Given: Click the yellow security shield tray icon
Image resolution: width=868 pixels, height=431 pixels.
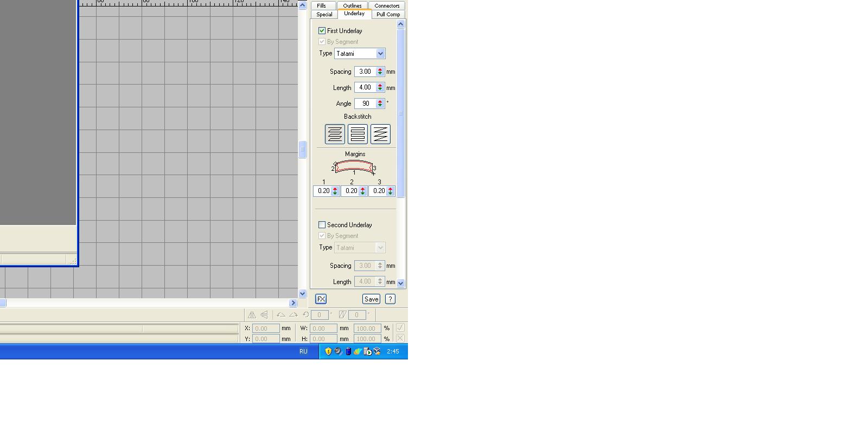Looking at the screenshot, I should [x=328, y=351].
